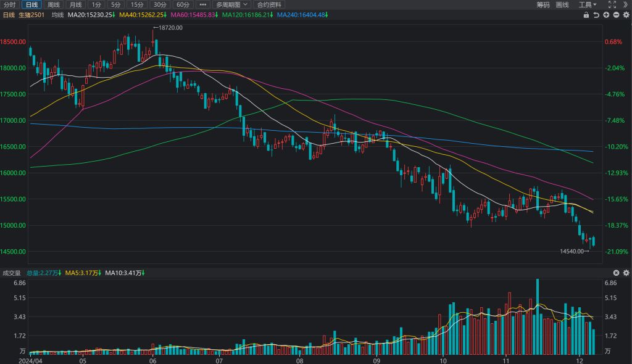Enter fullscreen with expand arrows icon
The height and width of the screenshot is (364, 632).
(x=612, y=4)
